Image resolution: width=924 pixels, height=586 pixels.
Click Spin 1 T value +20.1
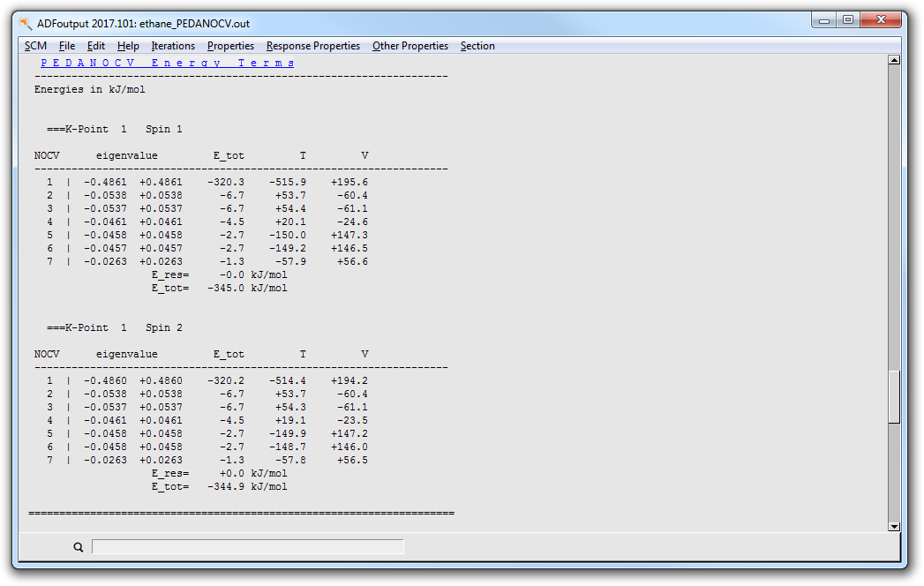[290, 222]
